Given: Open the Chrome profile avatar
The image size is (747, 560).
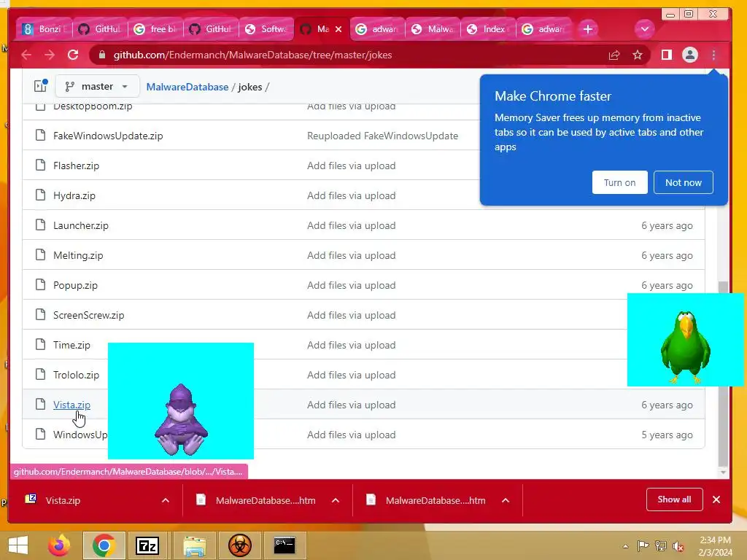Looking at the screenshot, I should (690, 55).
